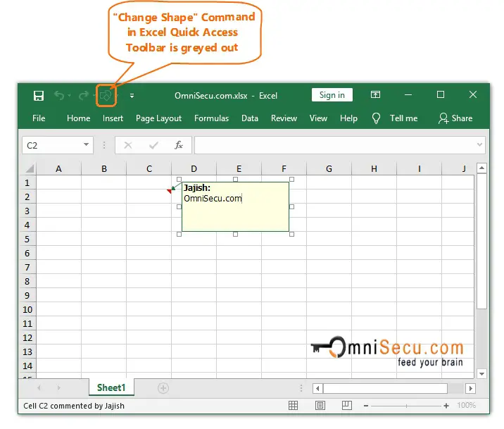Click the Tell me lightbulb icon
Image resolution: width=504 pixels, height=429 pixels.
[x=376, y=118]
